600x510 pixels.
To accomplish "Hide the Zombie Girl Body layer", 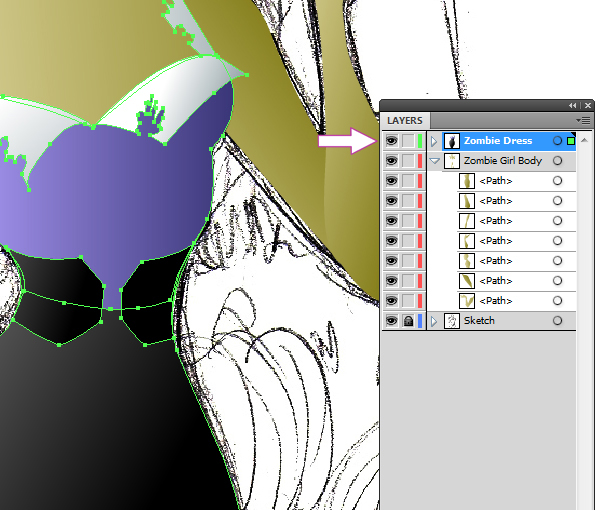I will tap(391, 161).
